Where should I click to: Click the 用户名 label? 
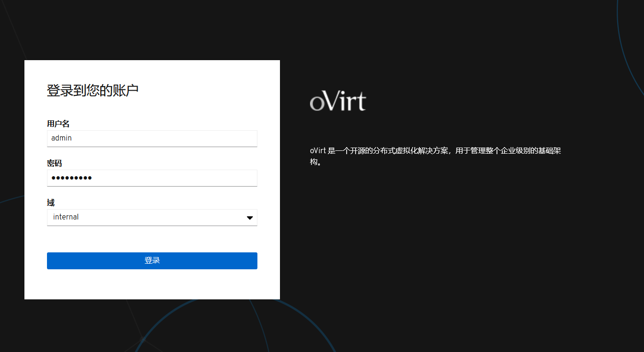point(58,124)
